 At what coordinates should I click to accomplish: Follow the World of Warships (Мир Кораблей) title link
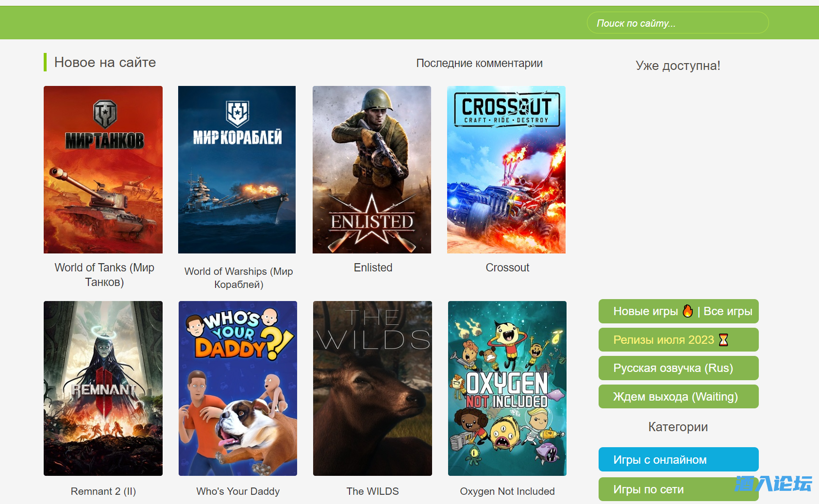239,278
